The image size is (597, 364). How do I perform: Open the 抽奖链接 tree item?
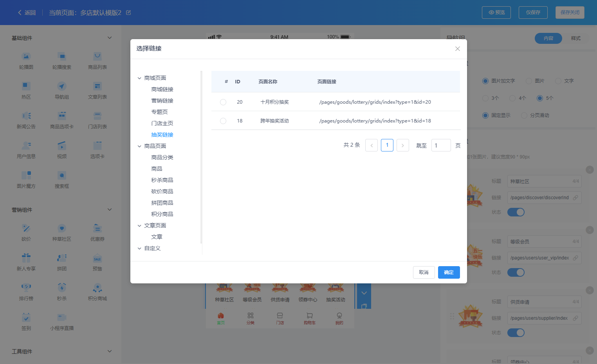(x=162, y=135)
